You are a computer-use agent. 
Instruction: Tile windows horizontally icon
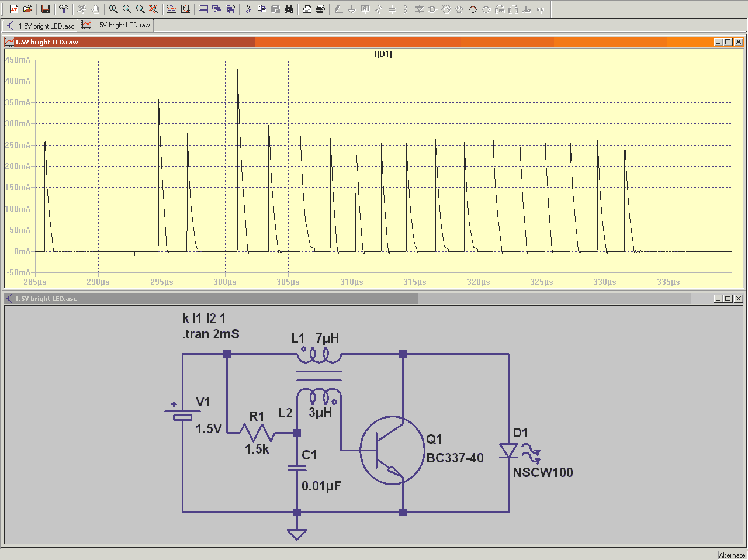point(203,9)
